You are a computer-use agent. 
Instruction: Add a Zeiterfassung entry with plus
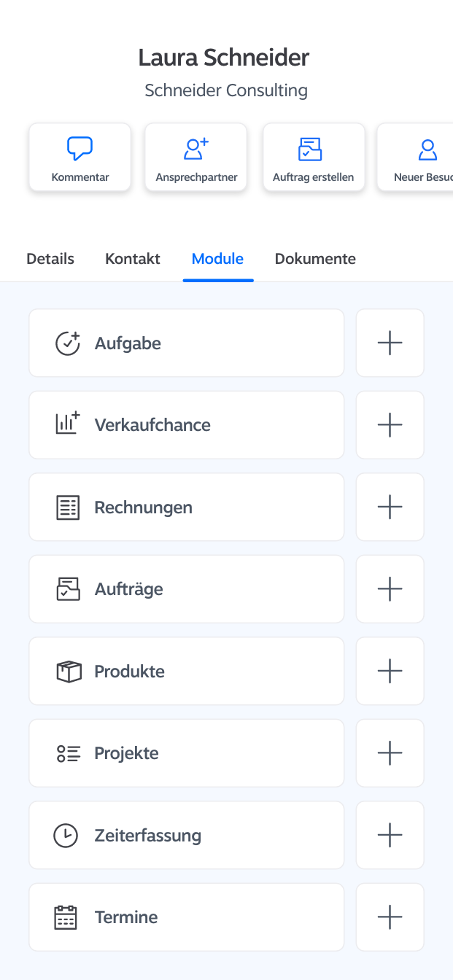pos(390,835)
